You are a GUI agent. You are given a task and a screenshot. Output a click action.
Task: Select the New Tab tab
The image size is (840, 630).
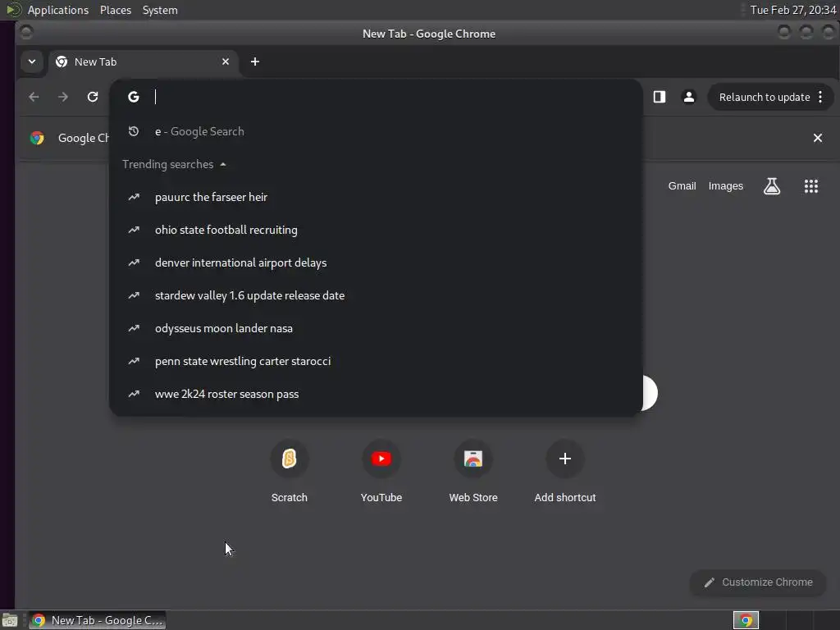[143, 62]
